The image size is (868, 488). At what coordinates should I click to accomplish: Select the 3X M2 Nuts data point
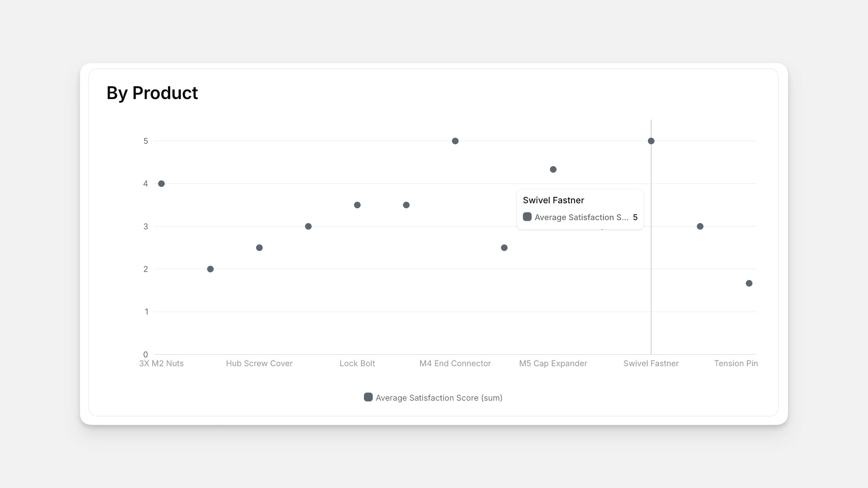coord(161,183)
